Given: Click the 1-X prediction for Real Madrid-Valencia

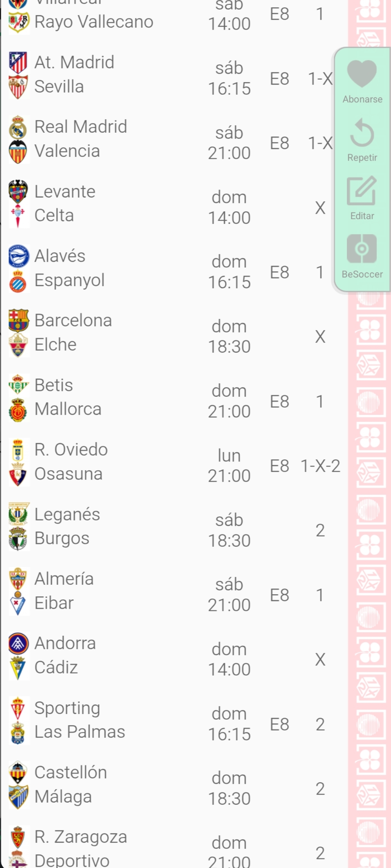Looking at the screenshot, I should click(x=320, y=143).
